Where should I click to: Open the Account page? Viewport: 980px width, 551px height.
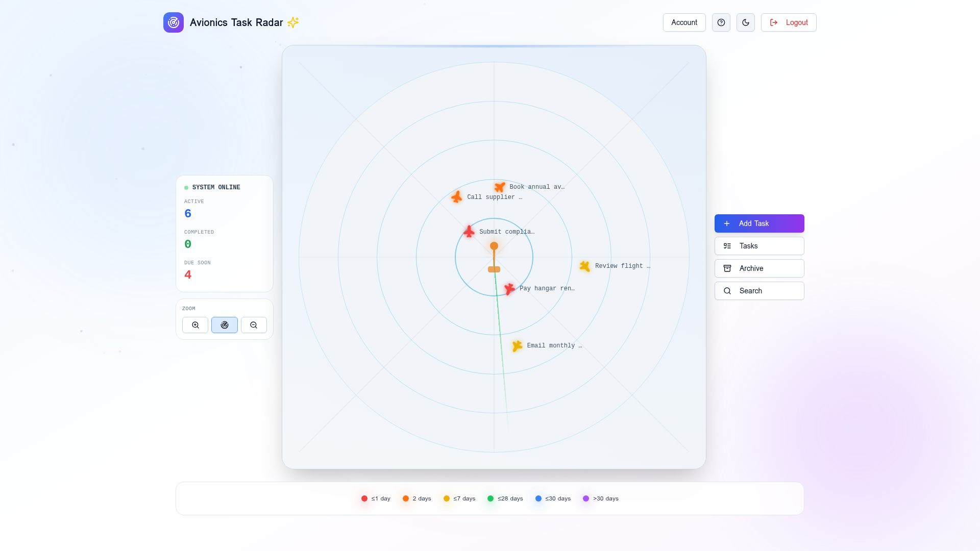684,22
